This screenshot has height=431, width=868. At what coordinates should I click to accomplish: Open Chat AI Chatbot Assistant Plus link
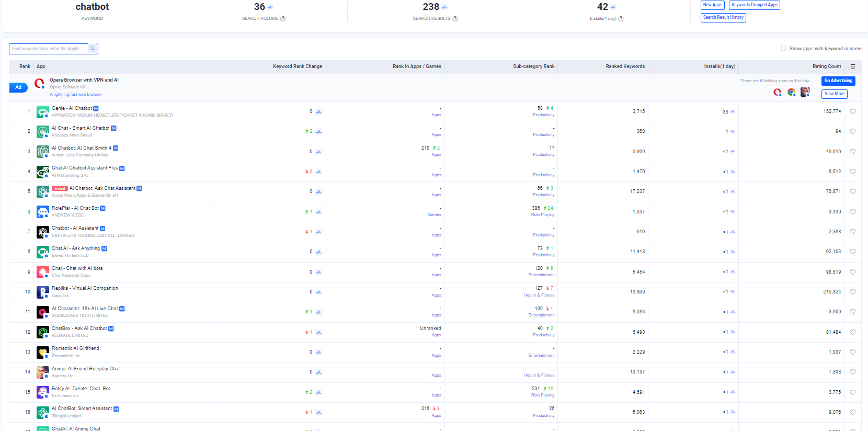pyautogui.click(x=85, y=168)
